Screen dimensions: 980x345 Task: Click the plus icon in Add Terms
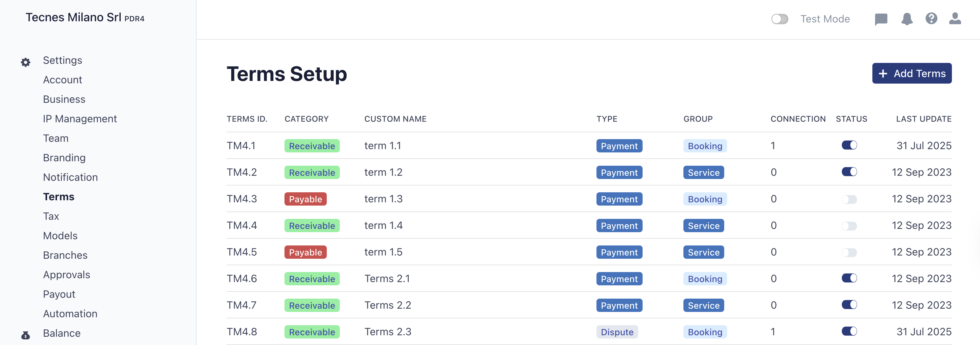pos(883,74)
